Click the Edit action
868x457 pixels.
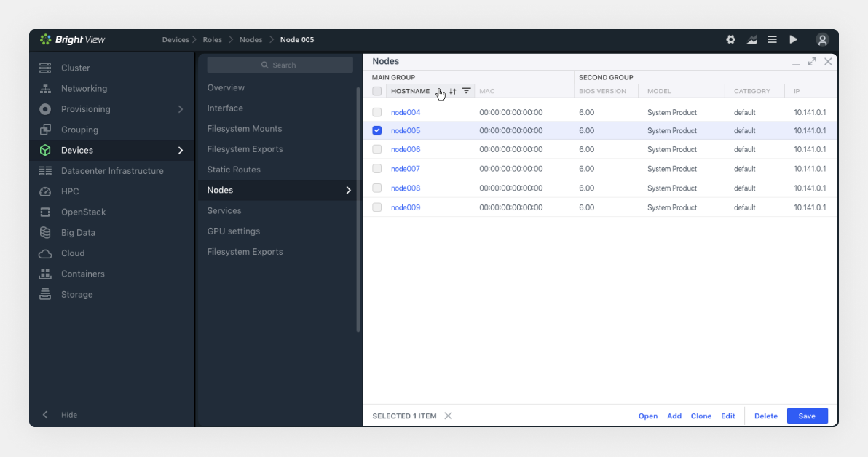click(x=728, y=416)
